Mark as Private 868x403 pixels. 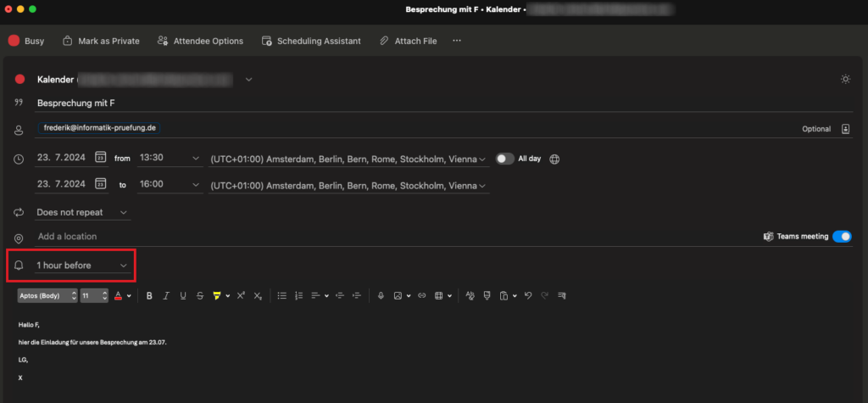(x=100, y=41)
